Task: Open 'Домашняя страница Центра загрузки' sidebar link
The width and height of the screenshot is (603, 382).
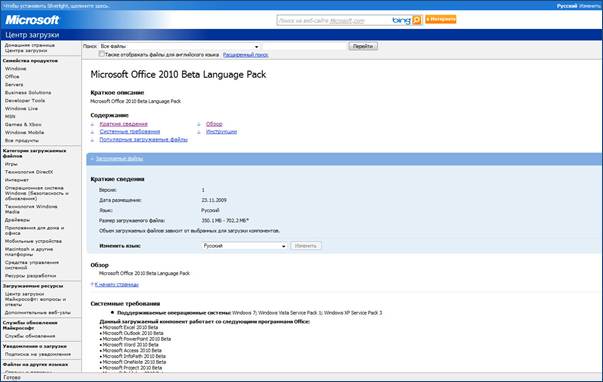Action: click(30, 48)
